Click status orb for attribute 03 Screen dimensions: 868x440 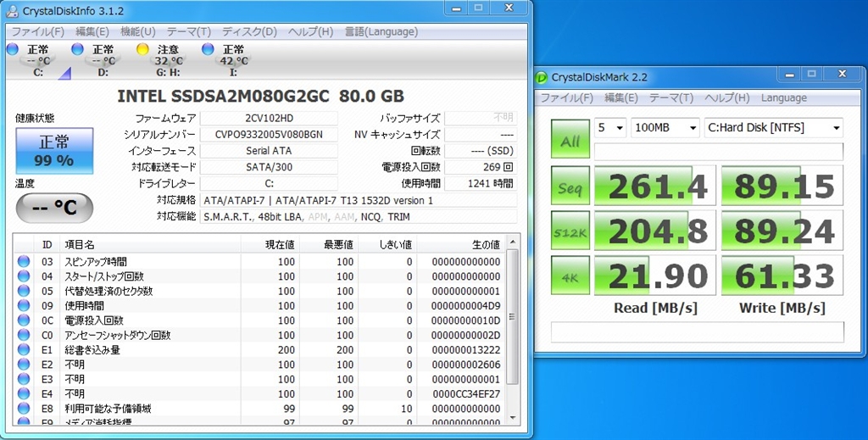[x=23, y=261]
